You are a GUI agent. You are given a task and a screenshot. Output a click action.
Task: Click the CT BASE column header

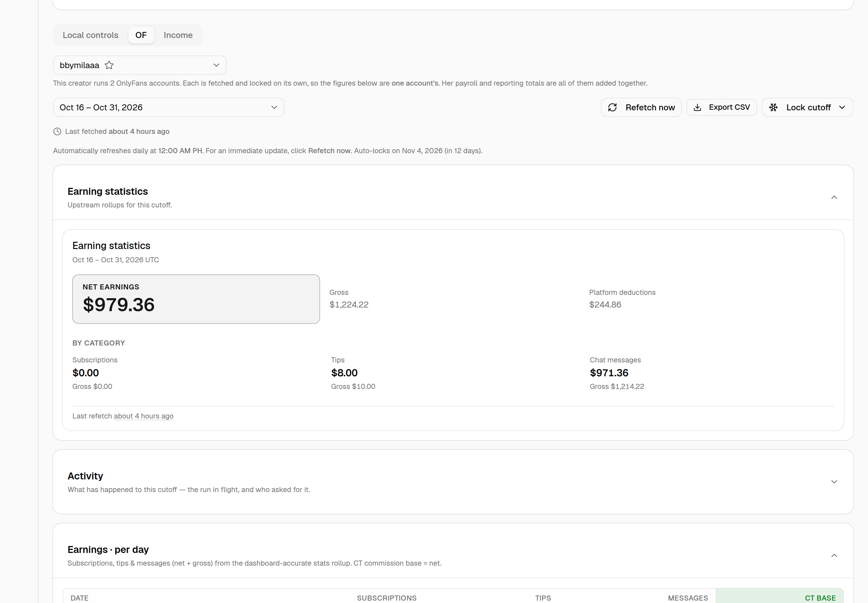[x=820, y=598]
